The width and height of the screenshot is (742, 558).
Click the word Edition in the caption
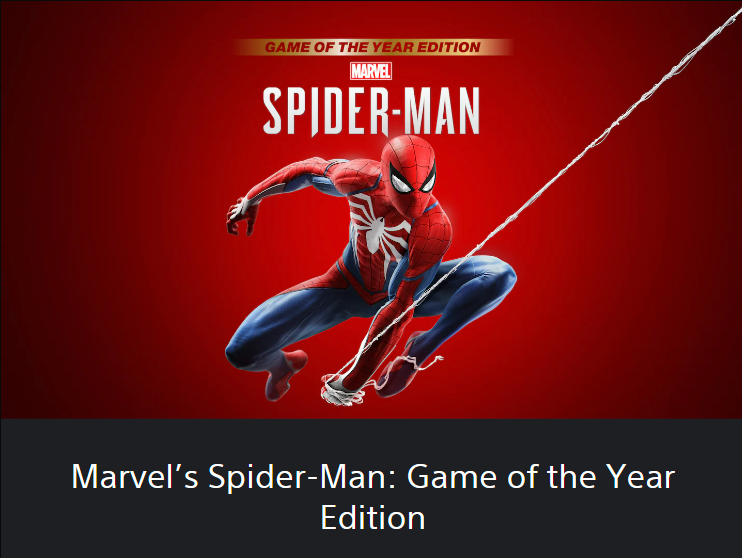click(x=373, y=518)
